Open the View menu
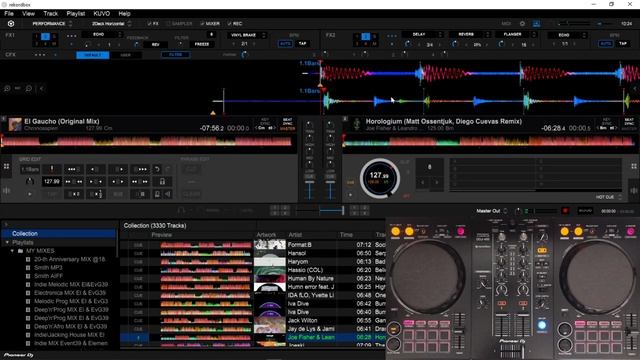 tap(28, 13)
